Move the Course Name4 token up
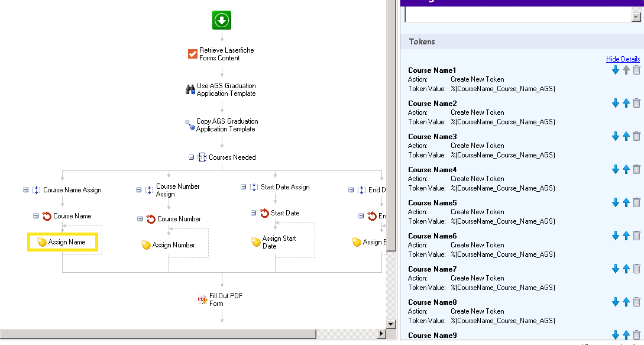Image resolution: width=644 pixels, height=345 pixels. click(x=626, y=169)
